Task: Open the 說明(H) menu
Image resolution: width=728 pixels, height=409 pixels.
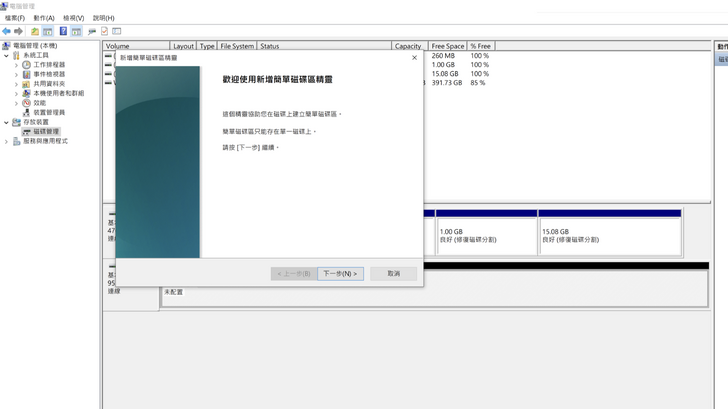Action: (104, 18)
